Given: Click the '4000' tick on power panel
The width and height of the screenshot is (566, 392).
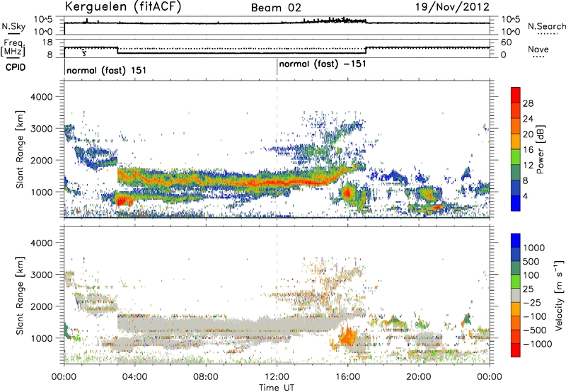Looking at the screenshot, I should [41, 97].
